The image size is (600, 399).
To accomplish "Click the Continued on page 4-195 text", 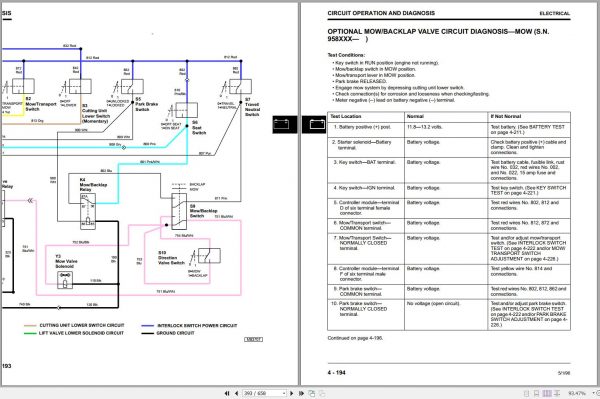I will click(355, 338).
